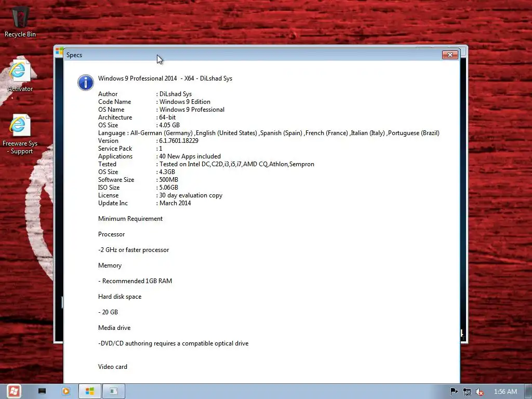Open the Windows Start button
This screenshot has width=532, height=399.
(x=14, y=391)
